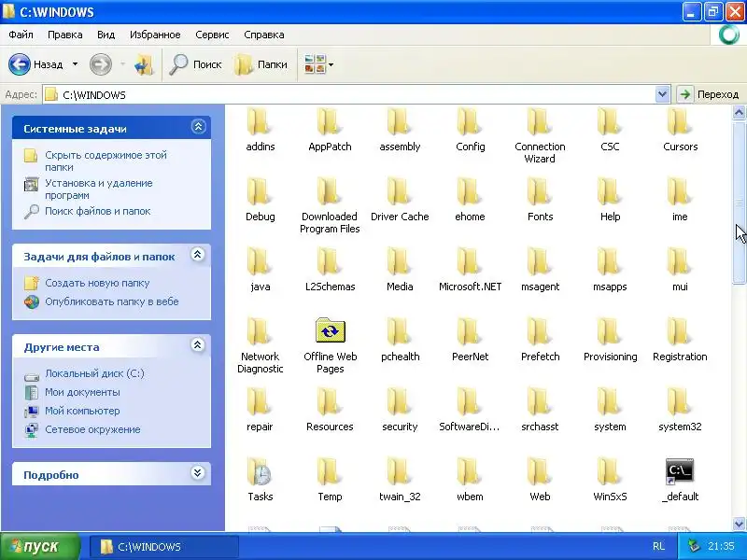Click the scrollbar down arrow
Viewport: 747px width, 560px height.
[x=739, y=524]
